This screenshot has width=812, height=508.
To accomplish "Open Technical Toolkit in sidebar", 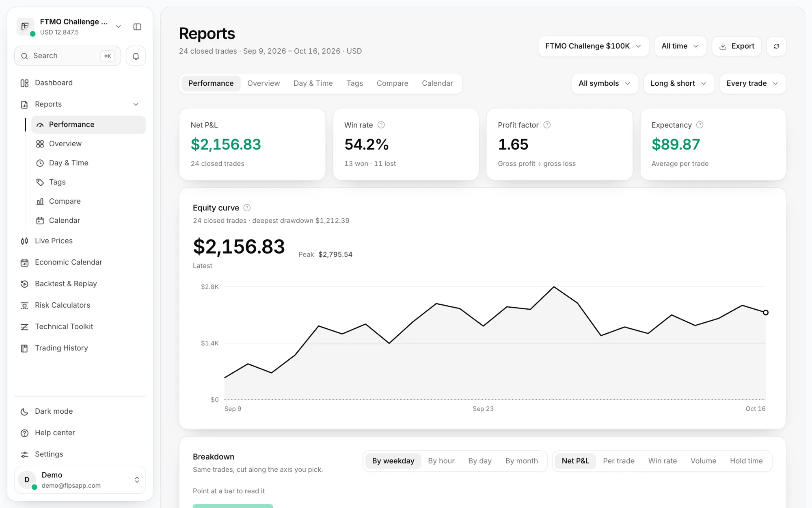I will (x=80, y=327).
